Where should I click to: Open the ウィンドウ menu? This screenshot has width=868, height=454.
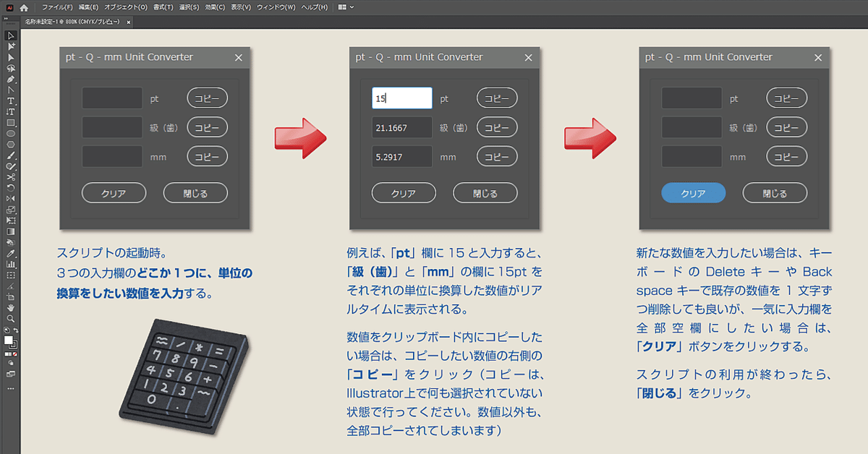pos(276,7)
